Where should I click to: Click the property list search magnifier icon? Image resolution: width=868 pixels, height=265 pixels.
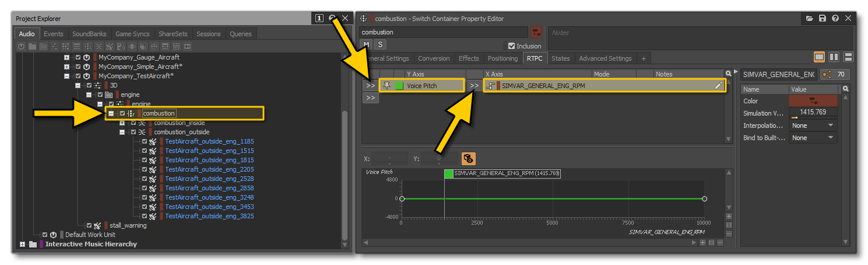pos(846,89)
